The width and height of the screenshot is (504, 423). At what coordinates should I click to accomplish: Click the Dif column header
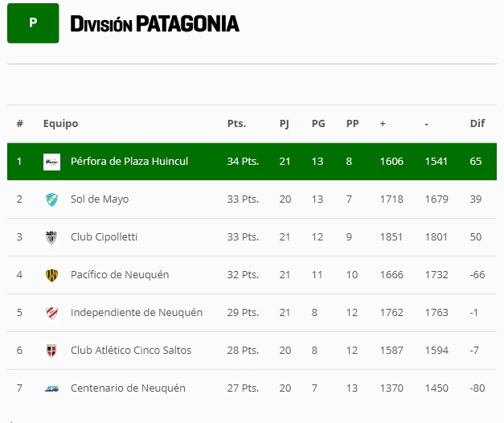[x=477, y=124]
